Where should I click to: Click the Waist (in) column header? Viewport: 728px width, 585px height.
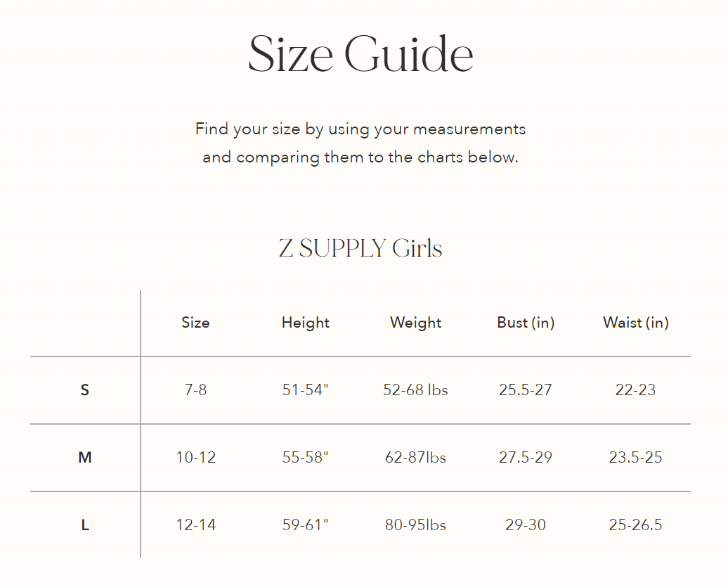pyautogui.click(x=636, y=323)
